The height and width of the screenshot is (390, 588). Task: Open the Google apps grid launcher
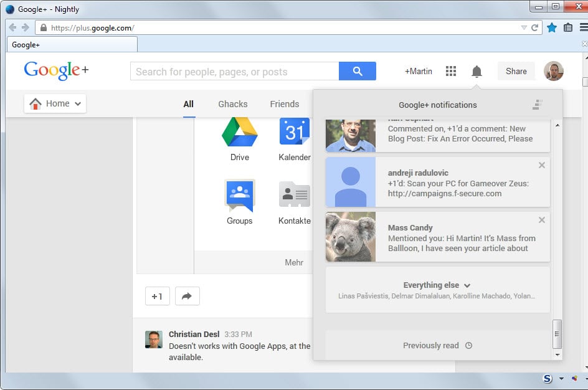coord(450,71)
